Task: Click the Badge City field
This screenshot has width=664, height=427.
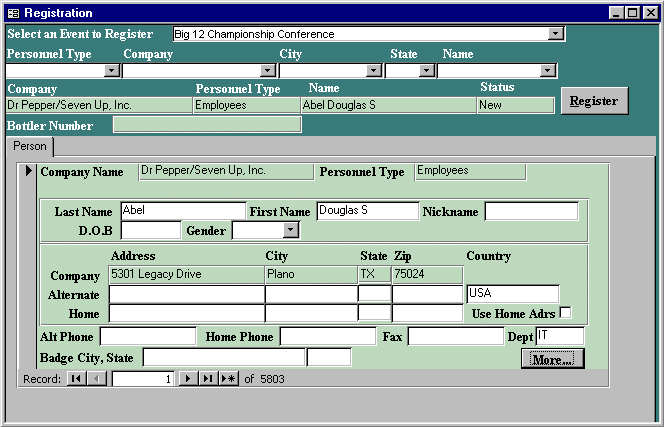Action: (x=224, y=357)
